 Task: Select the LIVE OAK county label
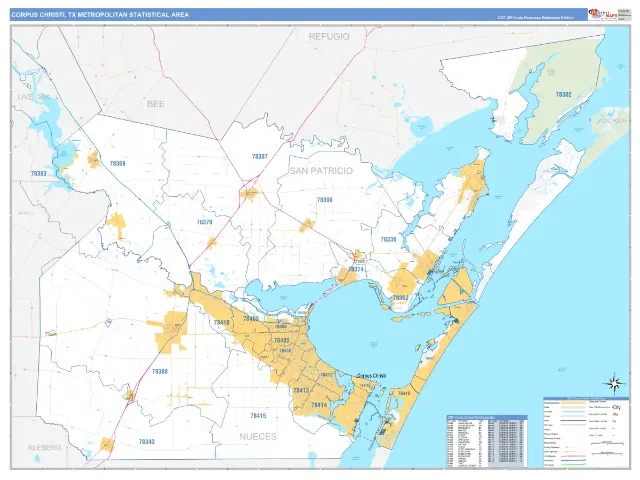pyautogui.click(x=34, y=97)
